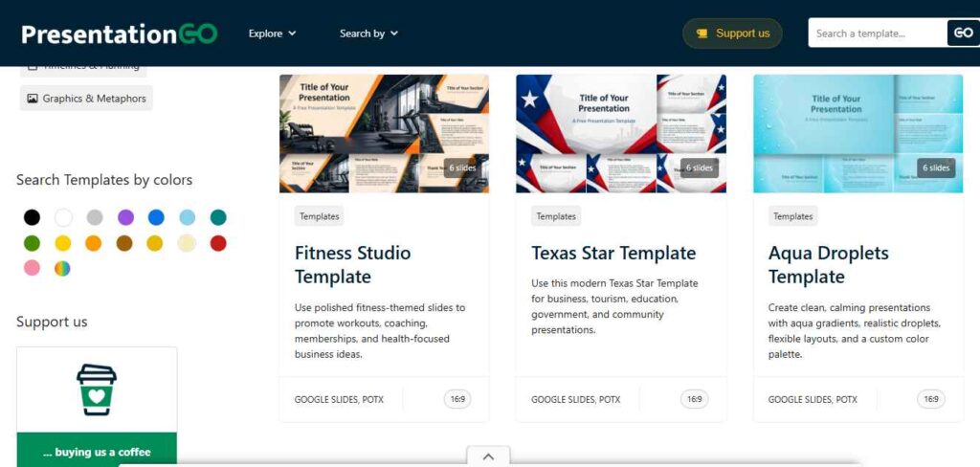The image size is (980, 467).
Task: Click the green coffee cup heart image
Action: (97, 389)
